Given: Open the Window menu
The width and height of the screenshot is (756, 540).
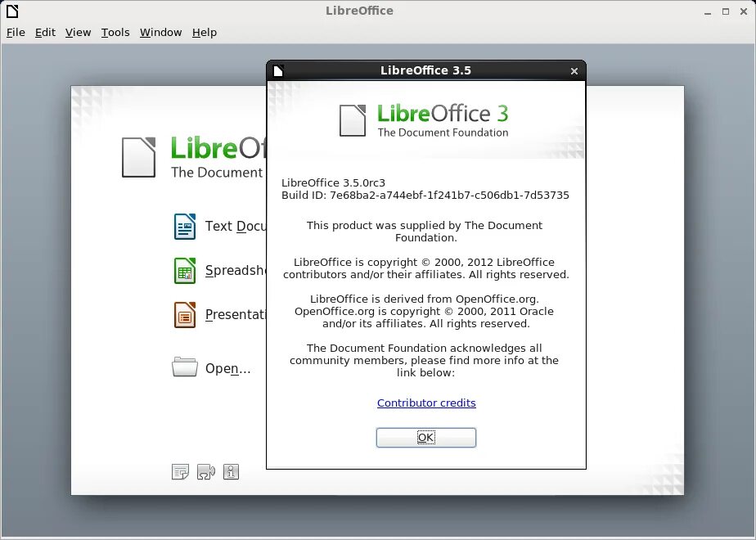Looking at the screenshot, I should click(160, 32).
